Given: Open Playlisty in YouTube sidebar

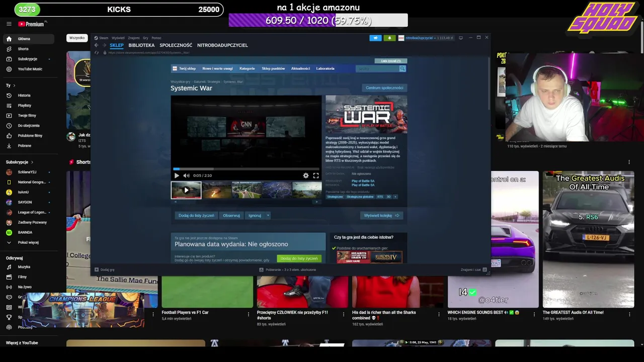Looking at the screenshot, I should tap(28, 105).
